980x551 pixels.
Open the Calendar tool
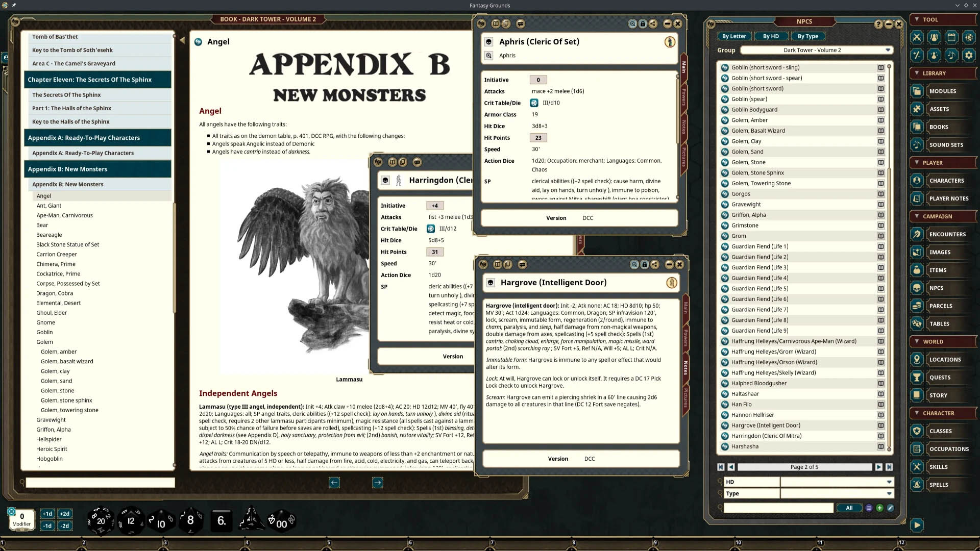pos(951,37)
